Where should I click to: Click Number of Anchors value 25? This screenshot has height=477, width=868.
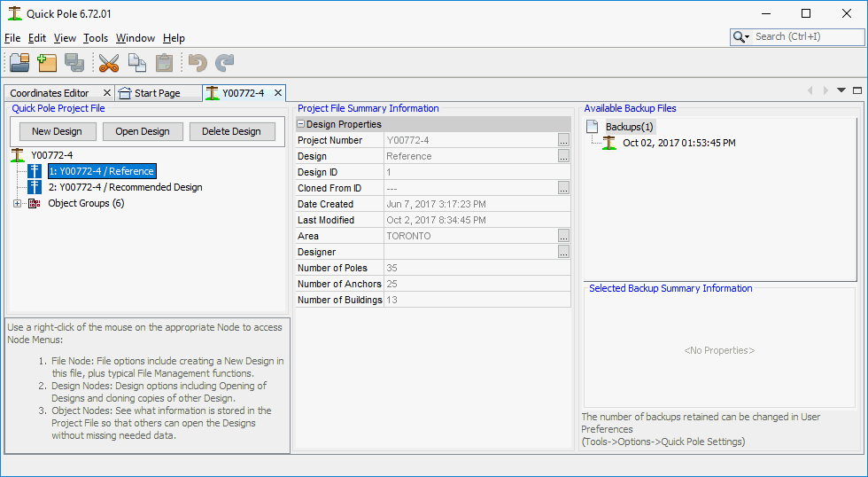click(x=391, y=285)
